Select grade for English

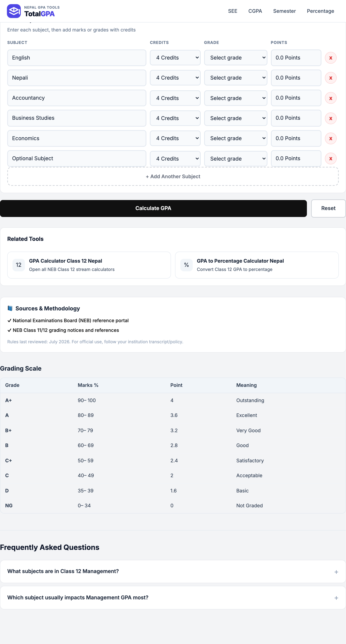236,58
